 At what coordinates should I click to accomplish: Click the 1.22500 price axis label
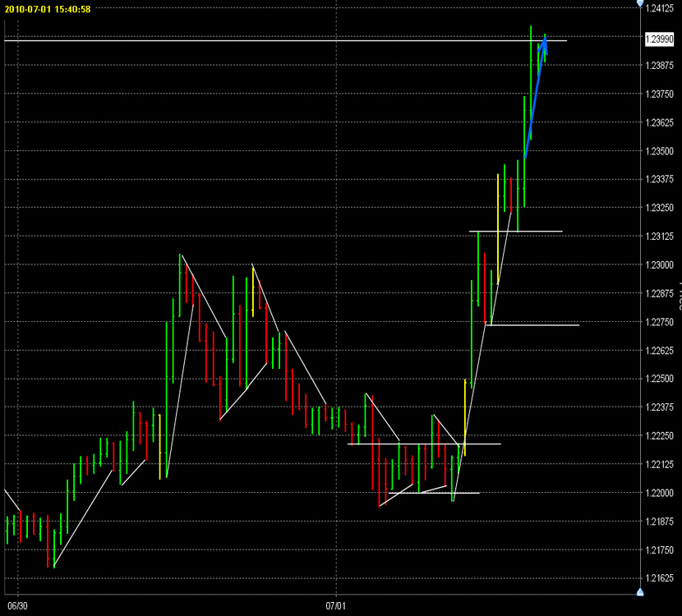(x=659, y=379)
